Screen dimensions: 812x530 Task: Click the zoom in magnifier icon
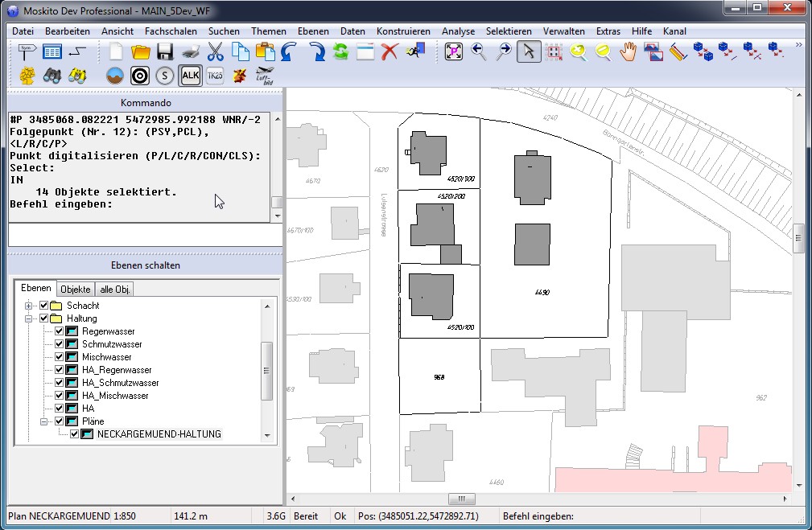[x=579, y=52]
